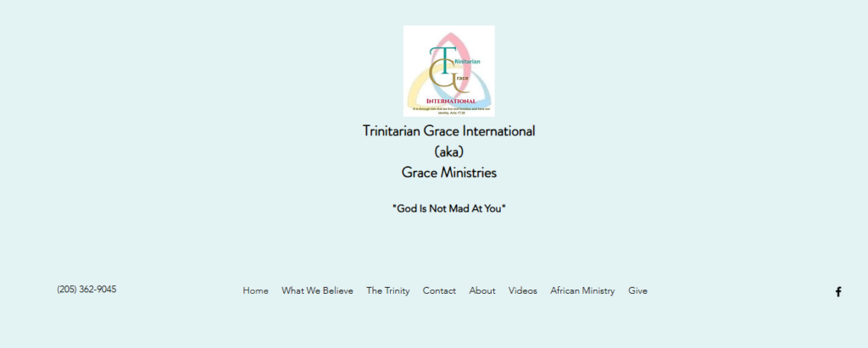Click the Trinitarian Grace International heading
The height and width of the screenshot is (348, 868).
point(448,131)
